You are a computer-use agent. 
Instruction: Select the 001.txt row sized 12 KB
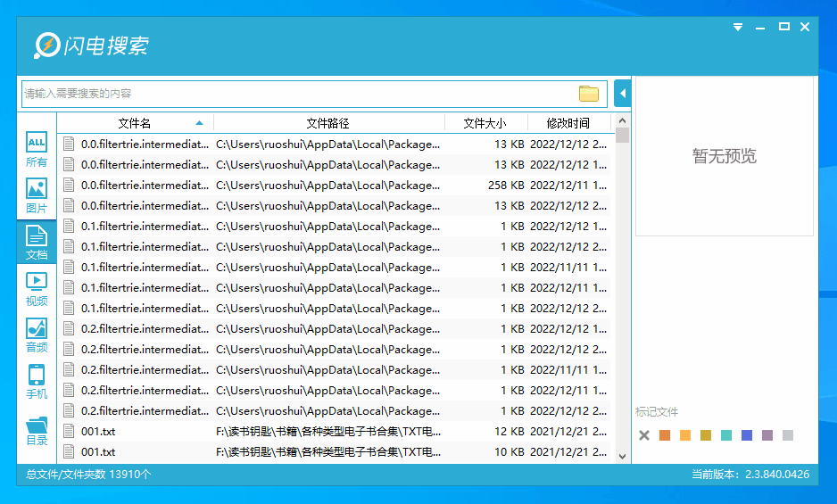pyautogui.click(x=334, y=432)
